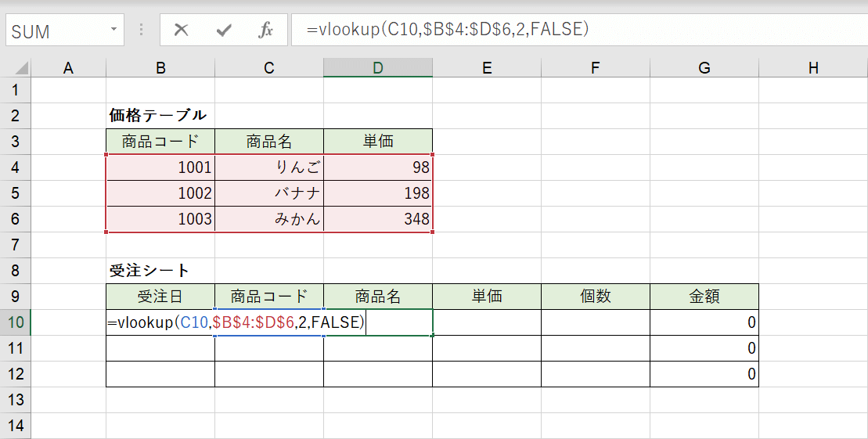Click the formula bar resize dots handle
The width and height of the screenshot is (868, 439).
click(141, 30)
